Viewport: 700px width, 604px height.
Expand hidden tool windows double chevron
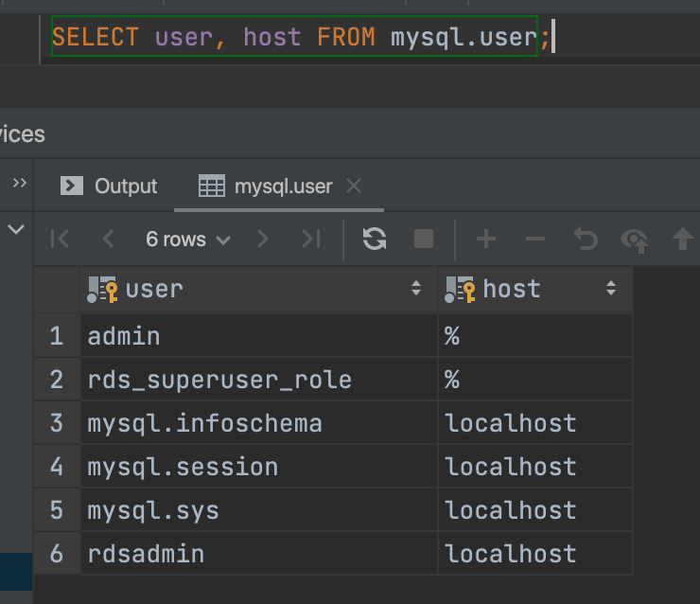19,183
